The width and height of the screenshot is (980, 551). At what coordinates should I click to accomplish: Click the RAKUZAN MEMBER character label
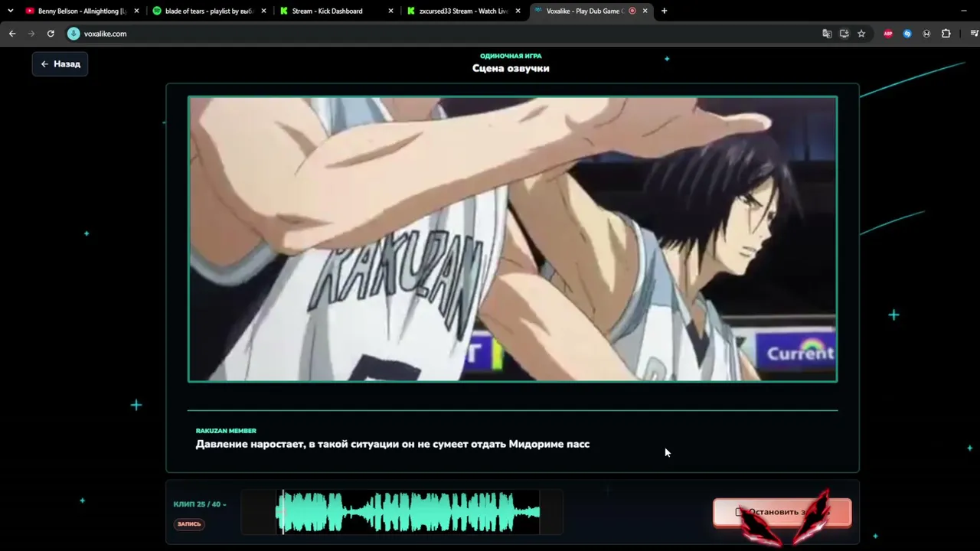tap(226, 431)
